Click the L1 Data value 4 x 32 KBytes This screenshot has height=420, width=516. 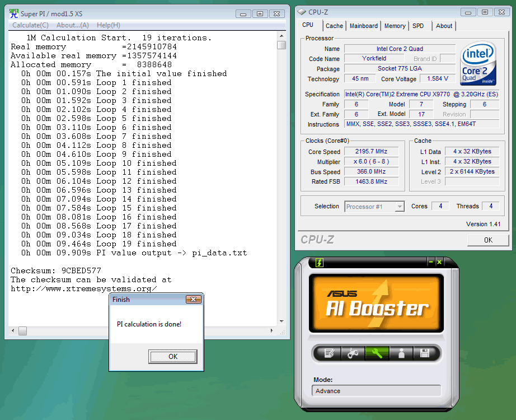click(x=472, y=152)
